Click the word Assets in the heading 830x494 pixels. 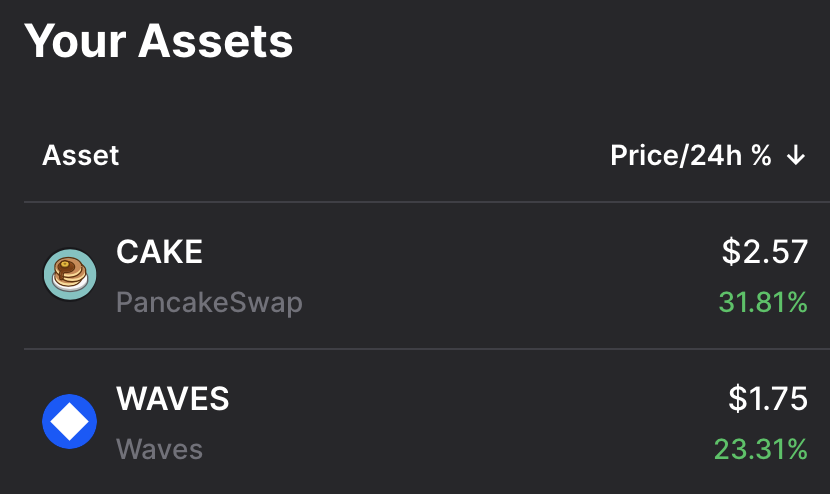point(215,42)
